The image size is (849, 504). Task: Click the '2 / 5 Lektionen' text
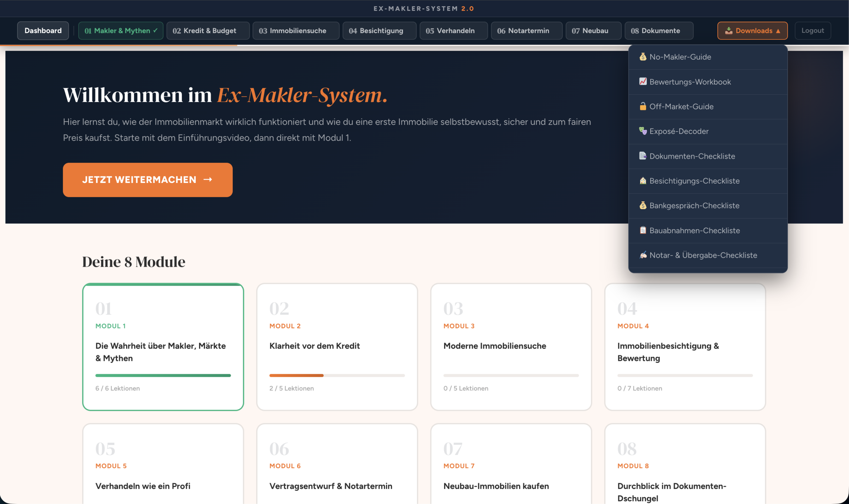pos(292,388)
